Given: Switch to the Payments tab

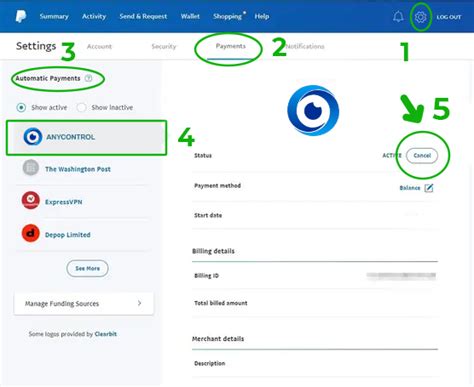Looking at the screenshot, I should (x=231, y=46).
